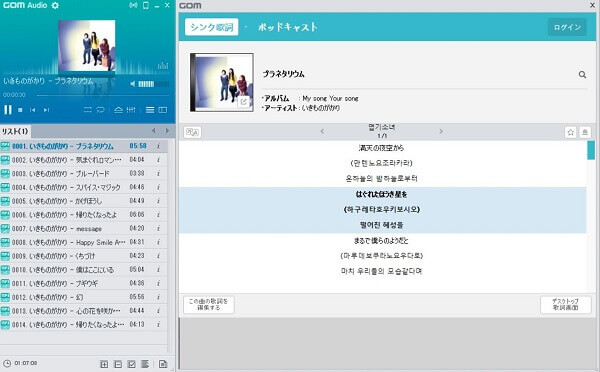Switch to ポッドキャスト tab
The width and height of the screenshot is (600, 372).
pos(287,27)
